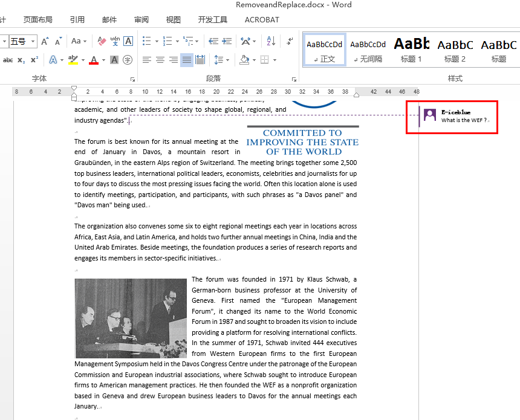This screenshot has width=520, height=420.
Task: Expand font color dropdown arrow
Action: pyautogui.click(x=103, y=60)
